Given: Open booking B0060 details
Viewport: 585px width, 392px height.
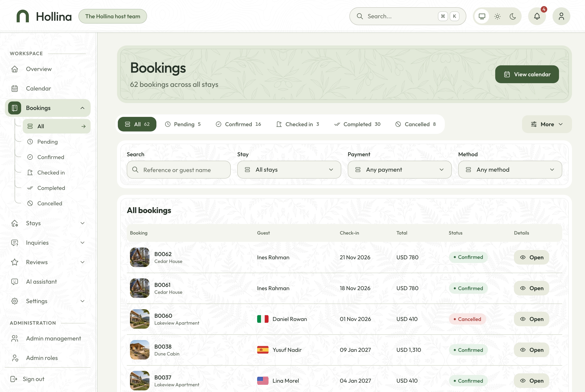Looking at the screenshot, I should pyautogui.click(x=531, y=319).
